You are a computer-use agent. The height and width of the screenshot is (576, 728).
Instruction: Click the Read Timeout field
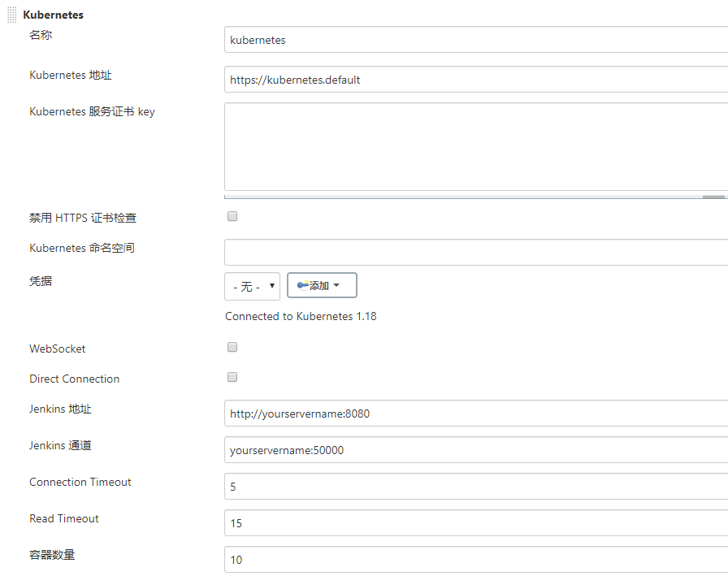(x=476, y=523)
